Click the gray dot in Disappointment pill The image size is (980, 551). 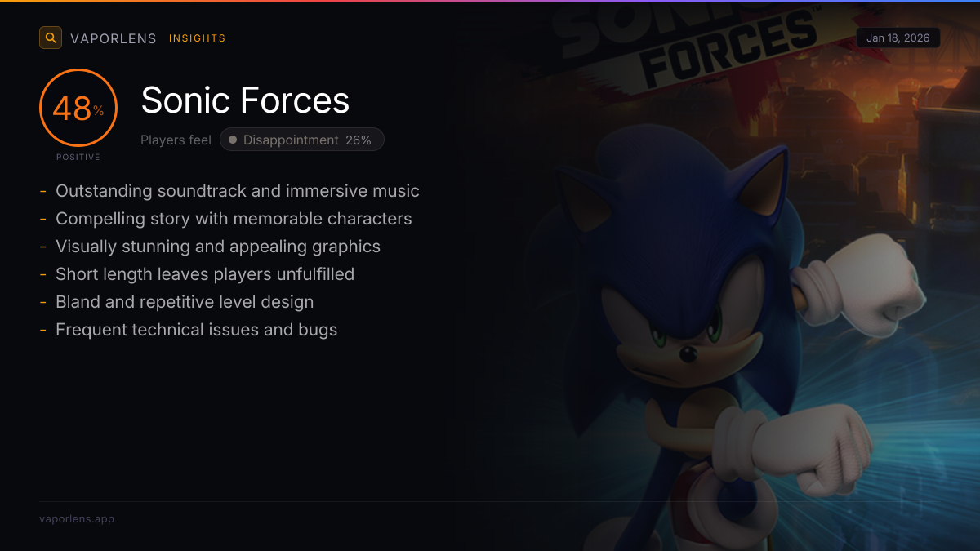pos(233,140)
